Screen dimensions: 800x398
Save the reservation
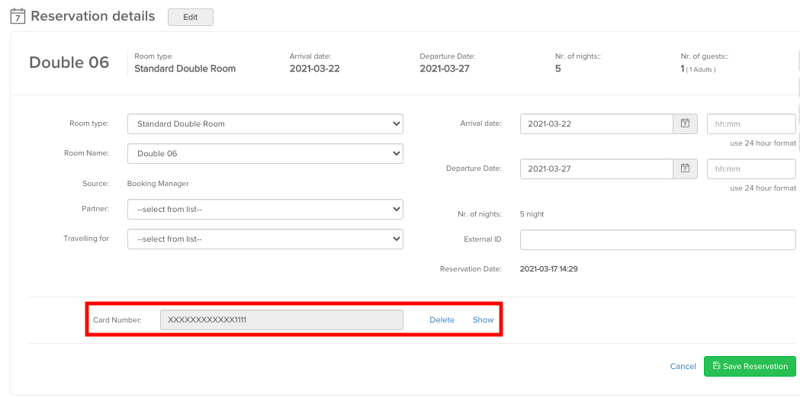pos(749,366)
